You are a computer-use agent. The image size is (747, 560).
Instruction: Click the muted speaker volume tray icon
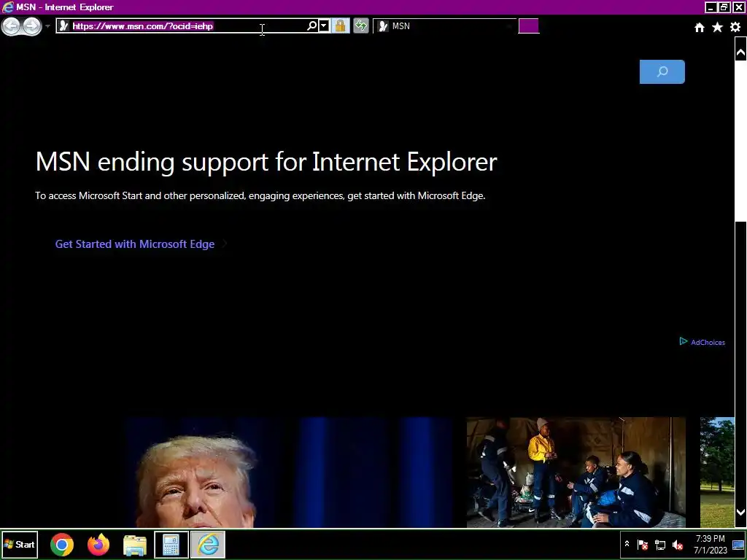(678, 545)
